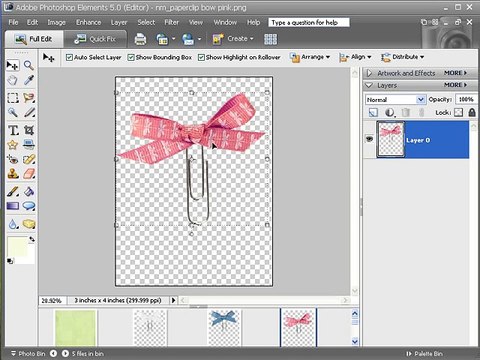Toggle Show Highlight on Rollover checkbox
480x360 pixels.
point(201,57)
